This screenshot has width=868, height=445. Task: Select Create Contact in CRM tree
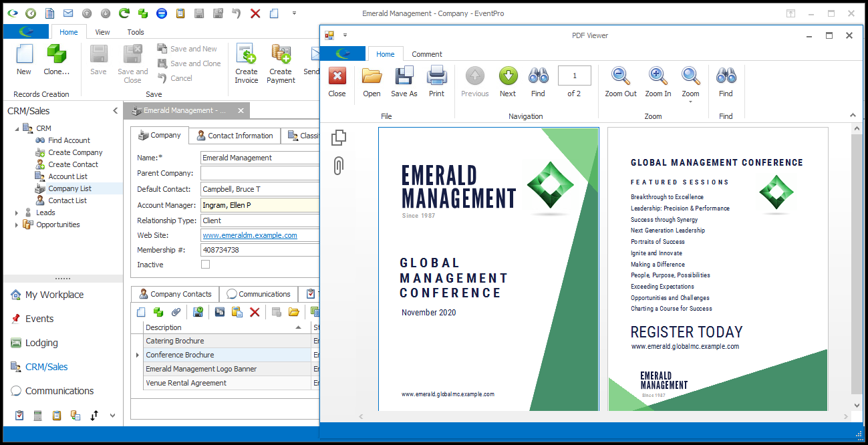point(73,164)
